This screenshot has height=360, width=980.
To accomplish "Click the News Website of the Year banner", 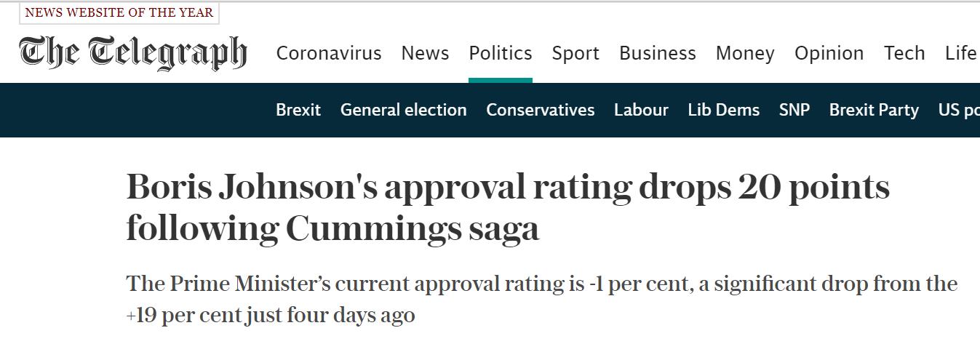I will click(119, 12).
